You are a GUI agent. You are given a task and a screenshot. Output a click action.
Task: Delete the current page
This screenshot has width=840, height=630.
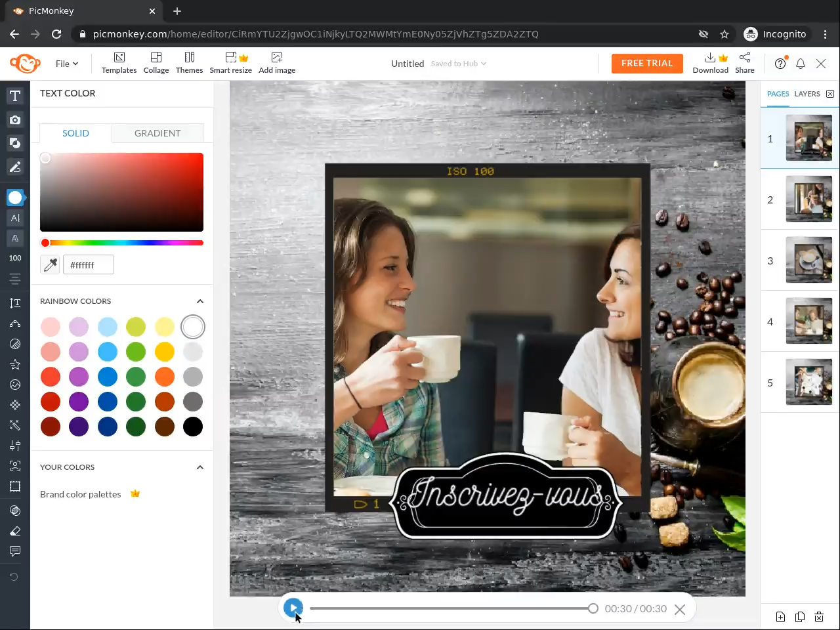[x=819, y=617]
